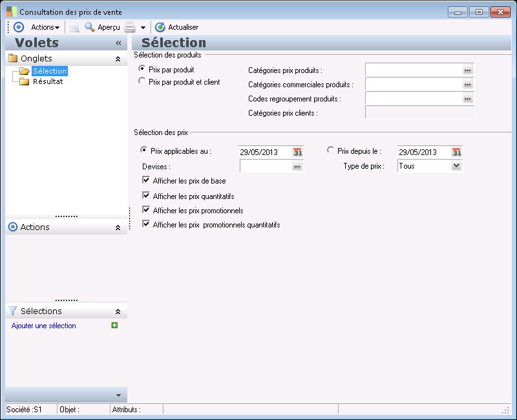517x420 pixels.
Task: Click Codes regroupement produits input field
Action: pyautogui.click(x=414, y=98)
